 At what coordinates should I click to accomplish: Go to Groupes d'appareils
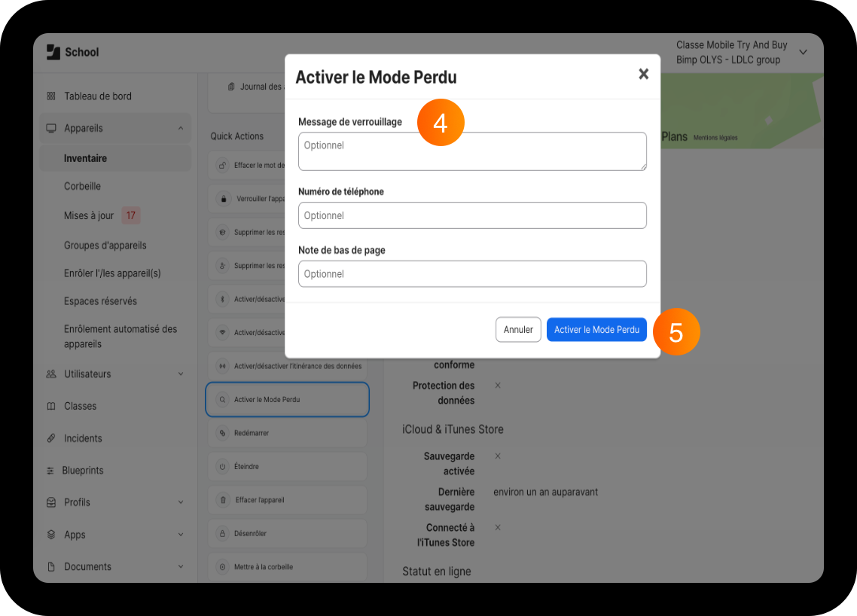point(105,245)
